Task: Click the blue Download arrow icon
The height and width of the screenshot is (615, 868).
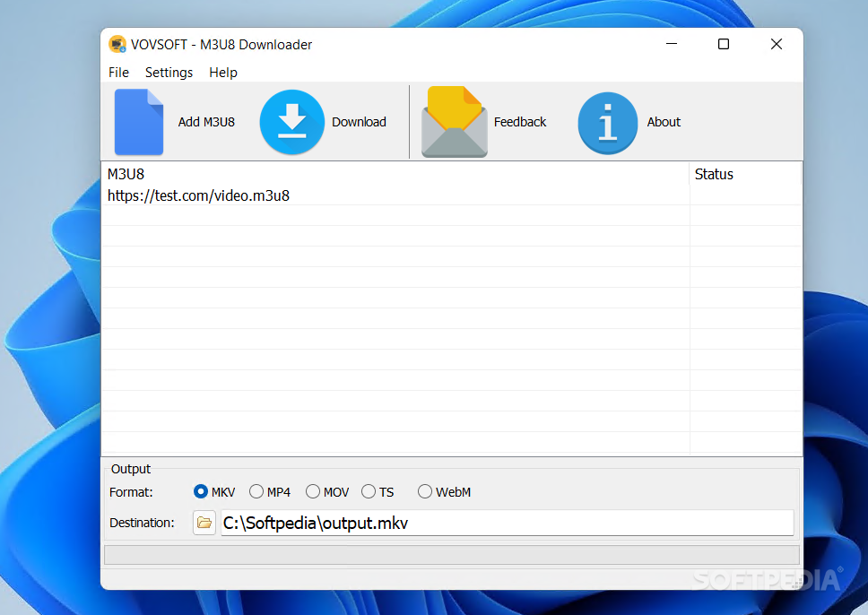Action: (291, 122)
